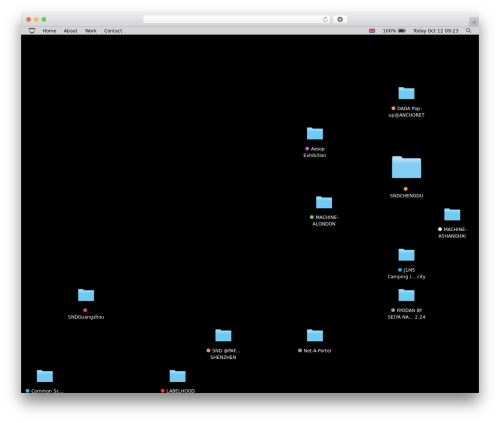Open the large SNDCHENGDU folder
The height and width of the screenshot is (423, 500).
406,167
